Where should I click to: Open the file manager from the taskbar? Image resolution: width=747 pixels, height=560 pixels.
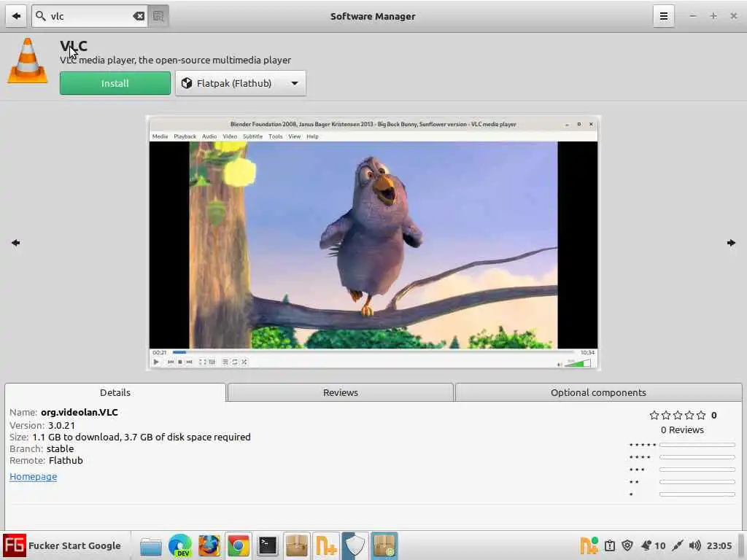coord(151,546)
